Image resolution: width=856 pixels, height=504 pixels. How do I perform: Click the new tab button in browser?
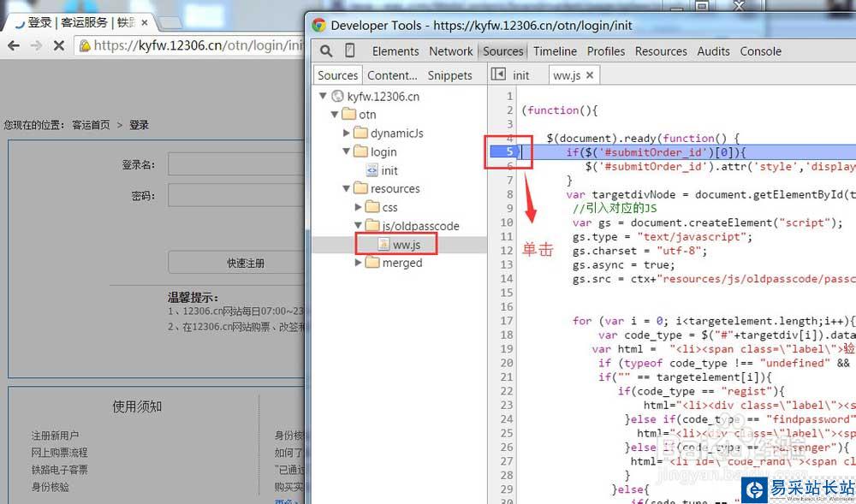tap(170, 23)
